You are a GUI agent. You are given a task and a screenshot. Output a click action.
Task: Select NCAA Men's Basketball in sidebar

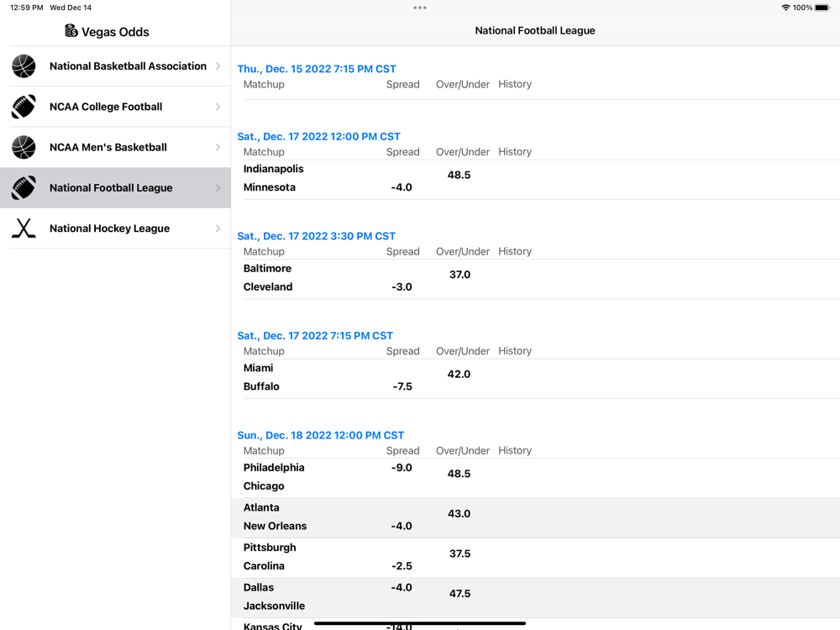point(115,147)
